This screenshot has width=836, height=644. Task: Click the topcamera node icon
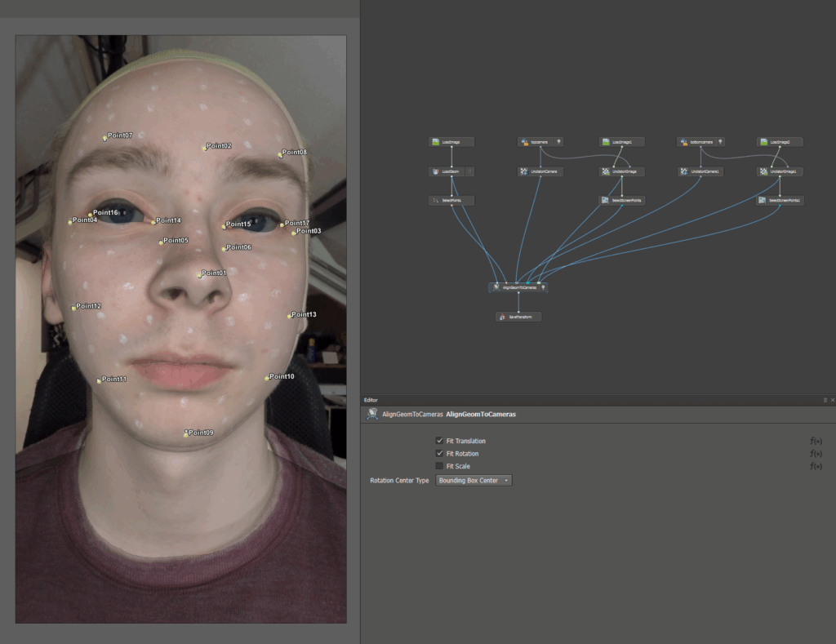coord(524,142)
